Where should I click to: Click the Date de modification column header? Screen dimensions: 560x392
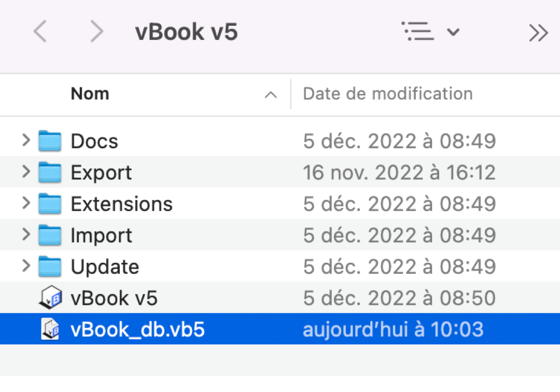point(386,94)
